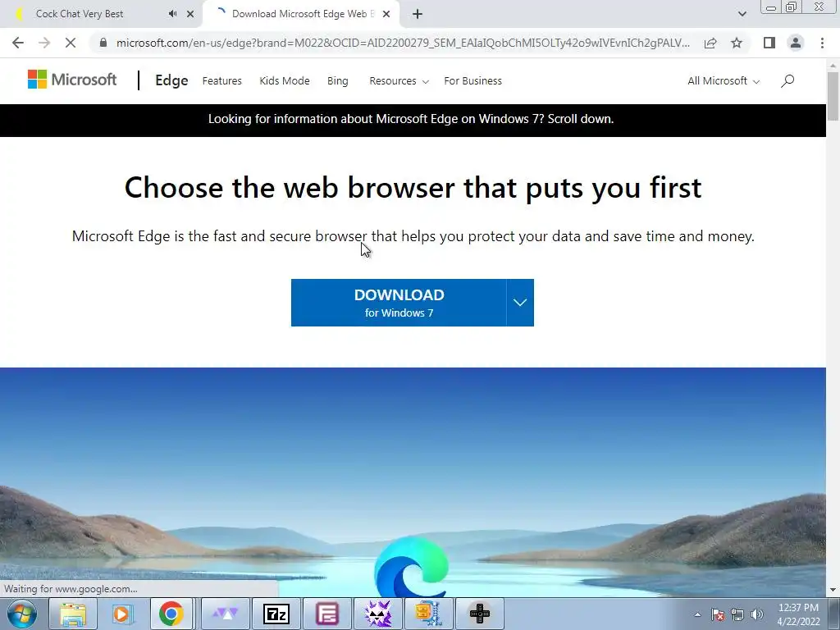Open a new tab with plus button
The image size is (840, 630).
pos(418,14)
